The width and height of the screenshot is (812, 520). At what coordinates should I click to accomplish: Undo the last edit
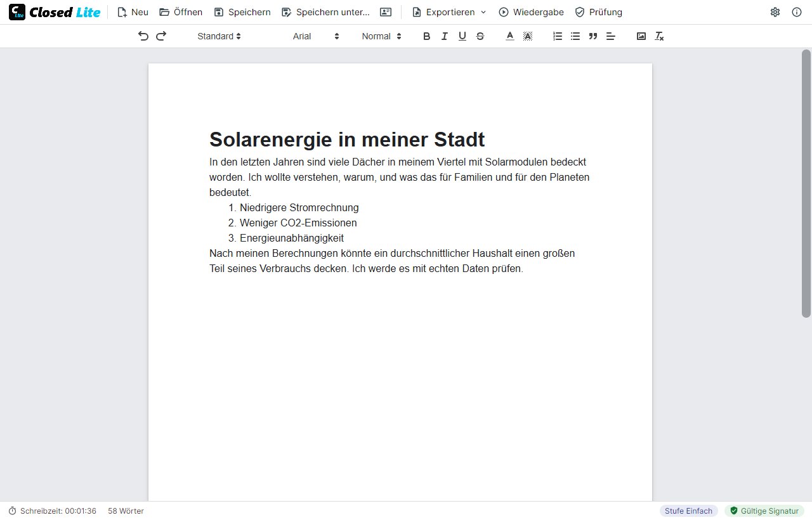[x=143, y=36]
